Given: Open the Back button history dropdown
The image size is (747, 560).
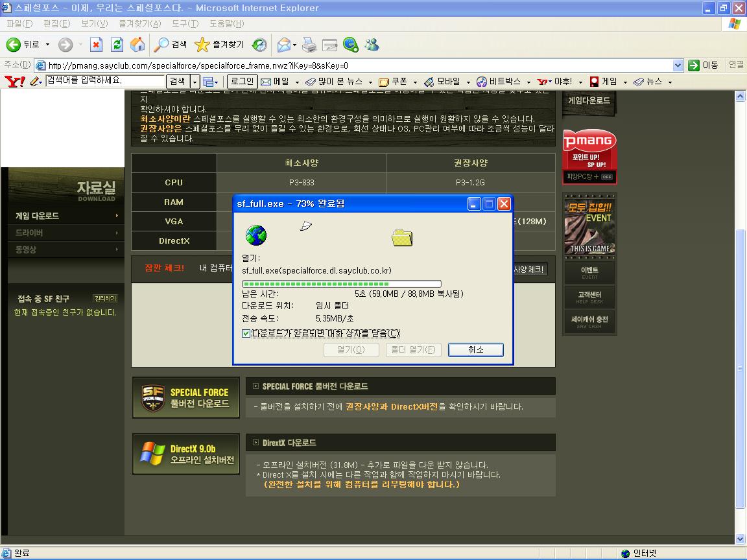Looking at the screenshot, I should click(x=47, y=45).
